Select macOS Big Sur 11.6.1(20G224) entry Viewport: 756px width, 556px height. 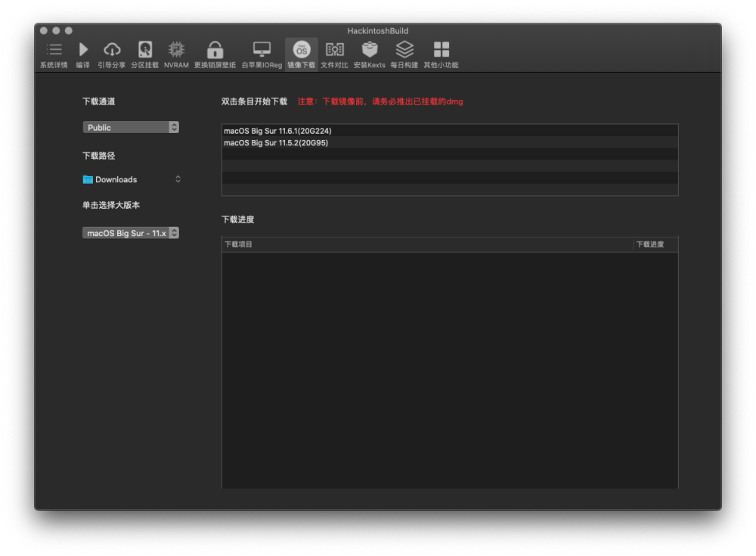point(450,131)
